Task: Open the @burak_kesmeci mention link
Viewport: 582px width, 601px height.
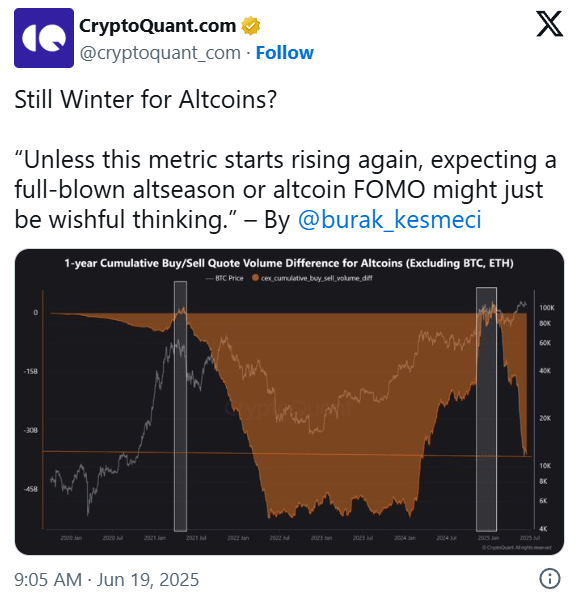Action: click(x=390, y=220)
